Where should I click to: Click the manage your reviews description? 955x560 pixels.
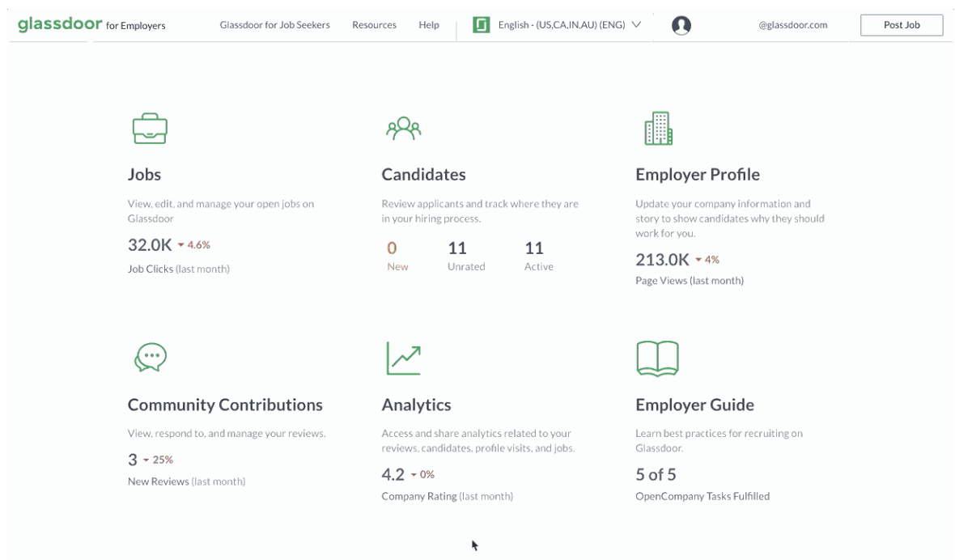pyautogui.click(x=227, y=434)
